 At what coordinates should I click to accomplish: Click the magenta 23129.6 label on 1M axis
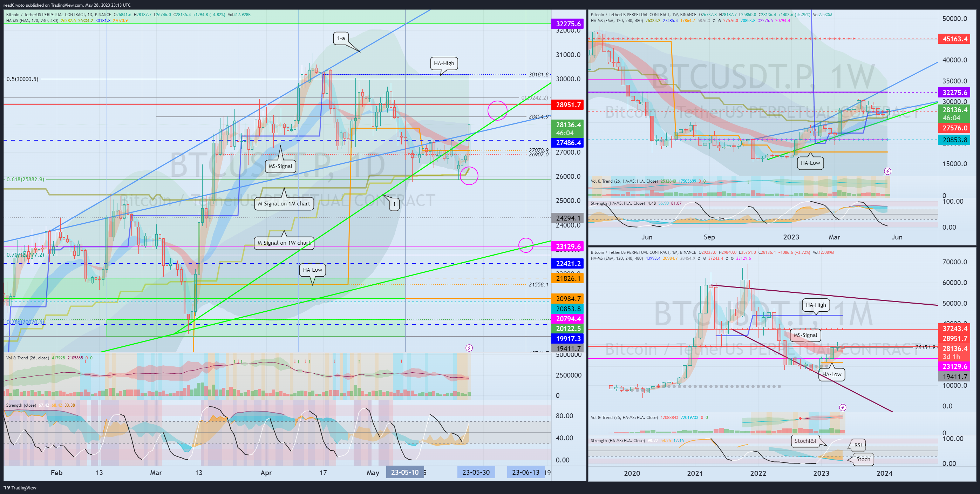(954, 366)
